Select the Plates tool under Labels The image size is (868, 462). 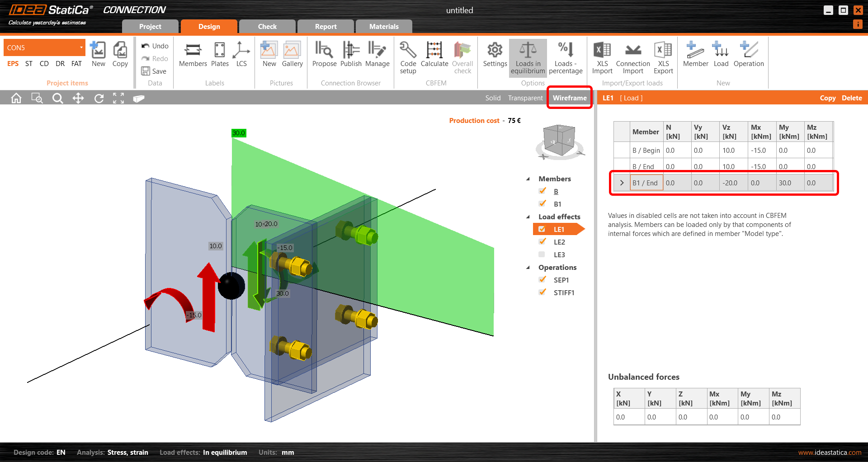(x=220, y=54)
